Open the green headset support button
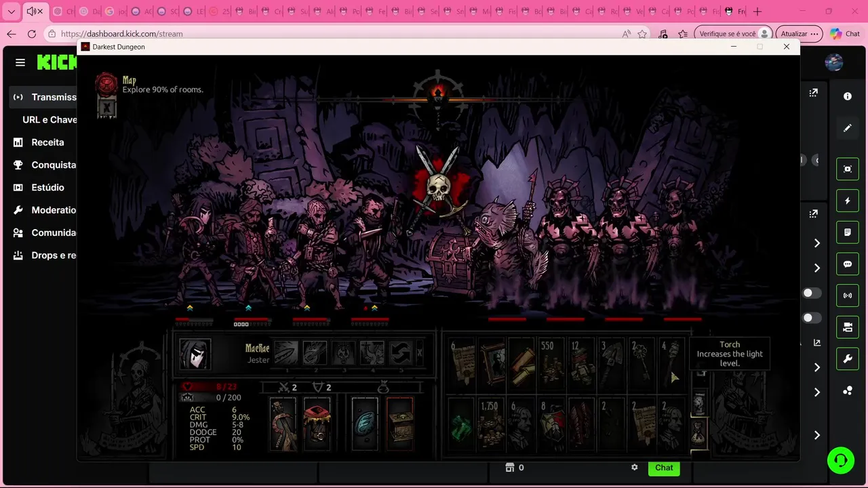 [841, 460]
